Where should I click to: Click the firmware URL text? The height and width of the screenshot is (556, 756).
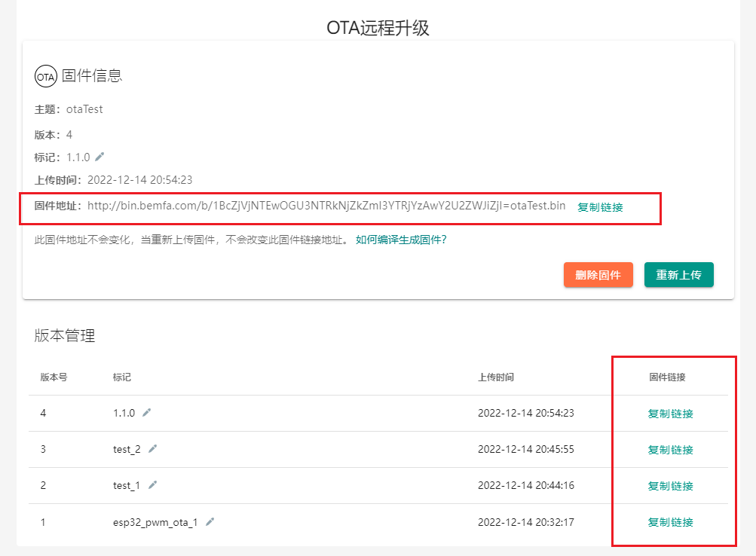pos(326,206)
